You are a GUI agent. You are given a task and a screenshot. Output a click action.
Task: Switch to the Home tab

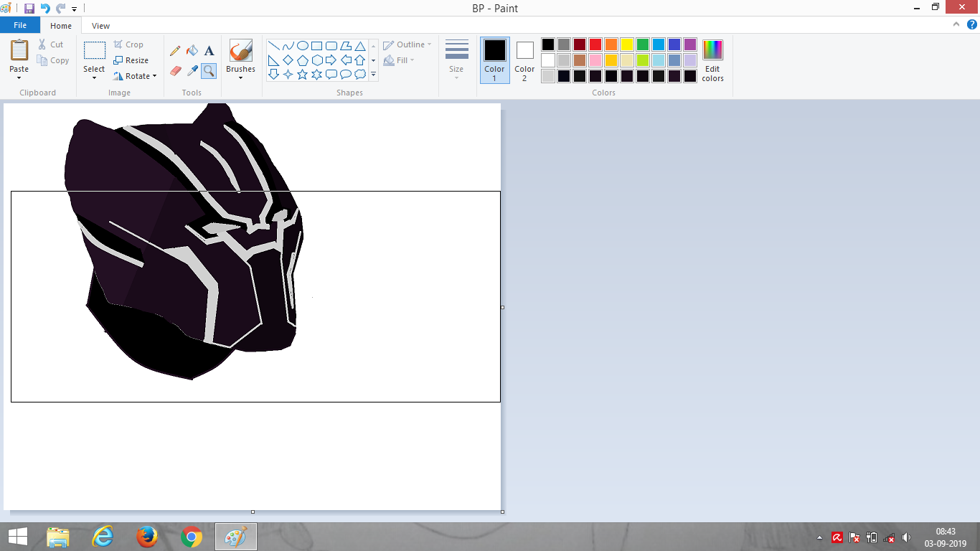[x=61, y=26]
